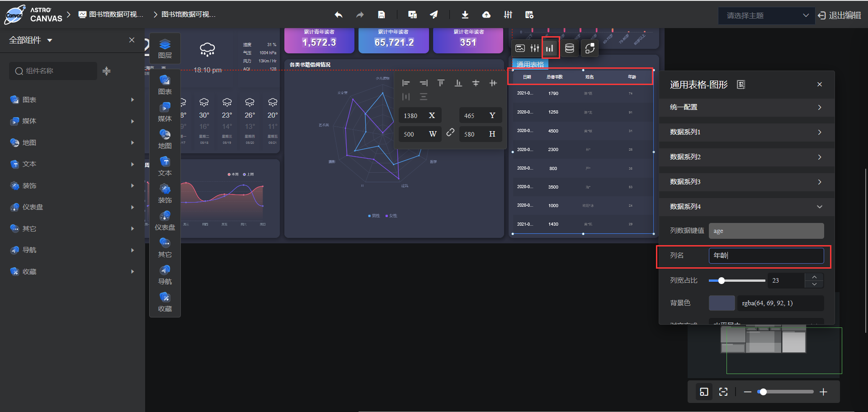Open the sliders settings icon in the top toolbar
The width and height of the screenshot is (868, 412).
(x=508, y=15)
